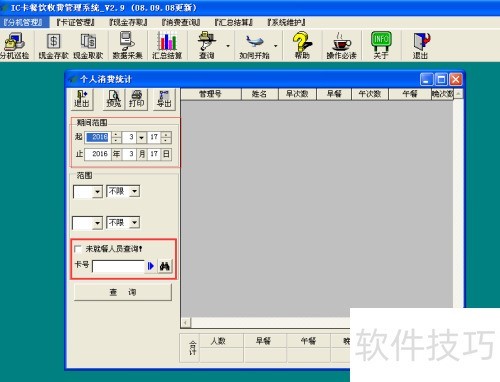The height and width of the screenshot is (382, 500).
Task: Expand the arrow next to 查询 toolbar icon
Action: point(228,46)
